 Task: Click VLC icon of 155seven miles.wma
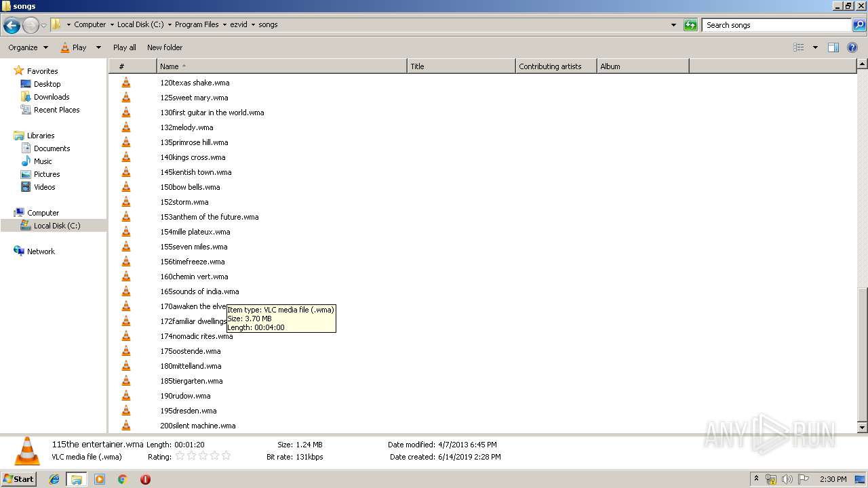click(x=125, y=247)
